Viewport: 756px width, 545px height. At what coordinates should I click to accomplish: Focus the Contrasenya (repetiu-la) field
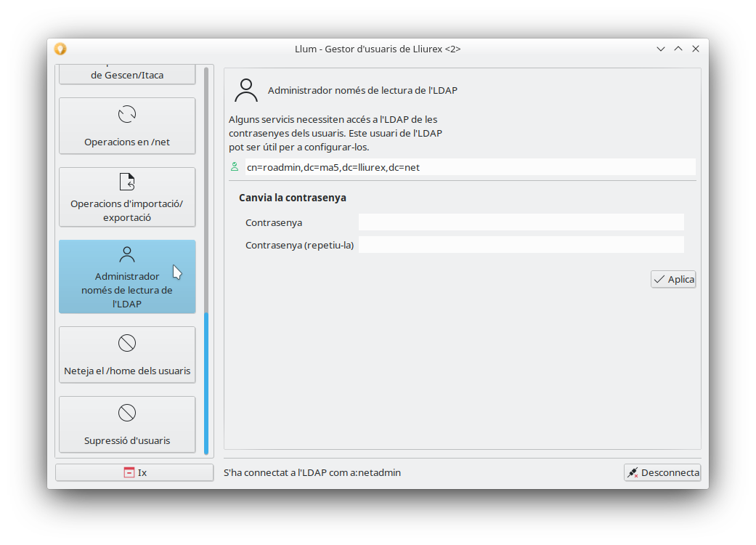pyautogui.click(x=521, y=245)
